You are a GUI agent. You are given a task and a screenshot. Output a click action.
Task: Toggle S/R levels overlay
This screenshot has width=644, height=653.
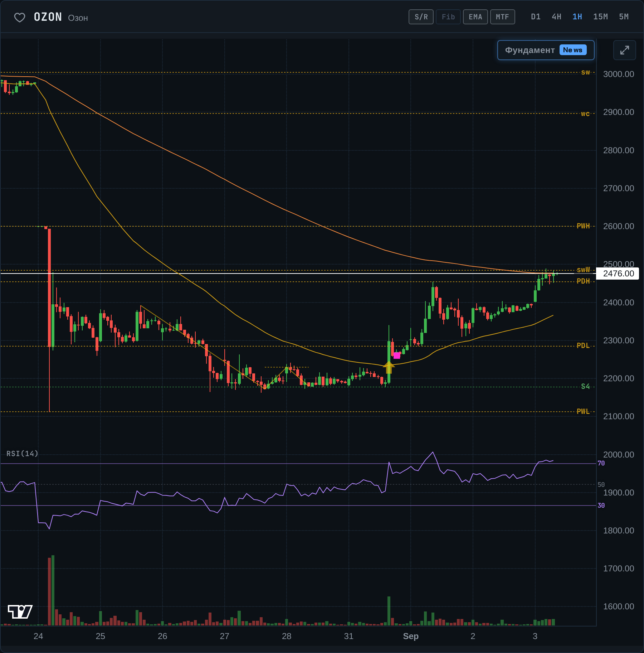[421, 17]
